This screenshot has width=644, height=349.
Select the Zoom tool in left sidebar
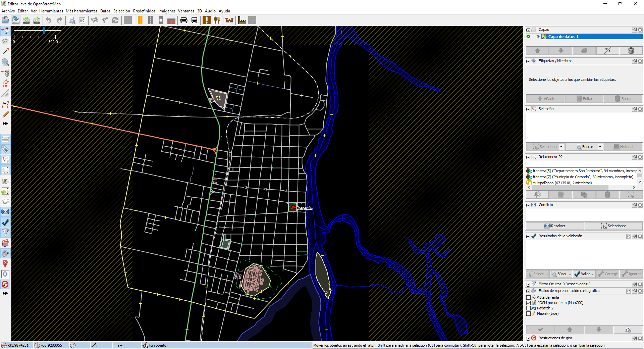[5, 62]
